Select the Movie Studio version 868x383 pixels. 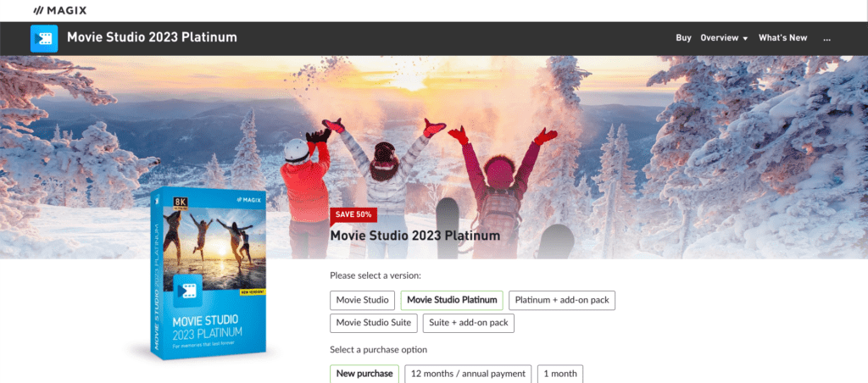click(x=362, y=301)
